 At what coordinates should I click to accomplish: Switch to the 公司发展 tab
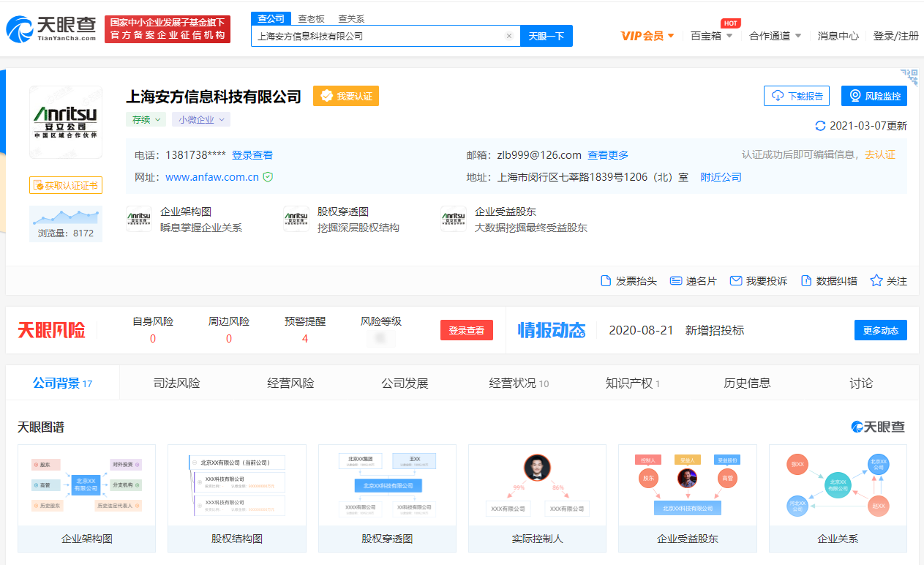405,383
